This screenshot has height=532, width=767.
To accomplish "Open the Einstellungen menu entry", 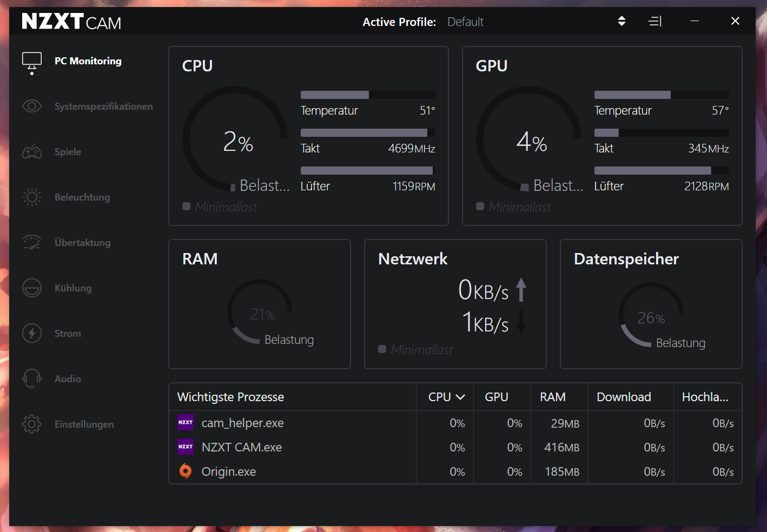I will [x=84, y=424].
